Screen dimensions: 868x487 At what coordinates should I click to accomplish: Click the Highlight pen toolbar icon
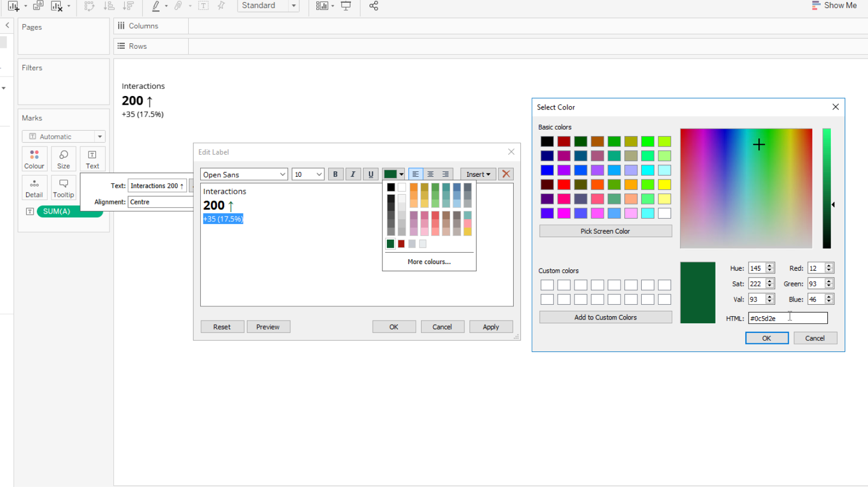coord(156,6)
